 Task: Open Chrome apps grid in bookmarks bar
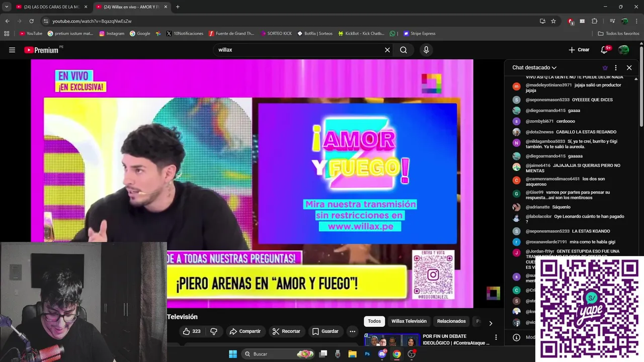(7, 34)
